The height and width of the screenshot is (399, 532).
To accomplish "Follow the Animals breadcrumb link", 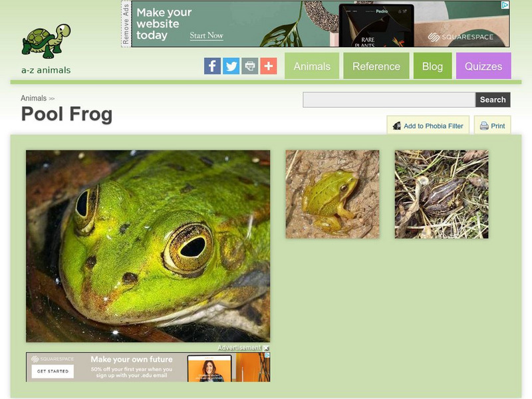I will (x=34, y=98).
